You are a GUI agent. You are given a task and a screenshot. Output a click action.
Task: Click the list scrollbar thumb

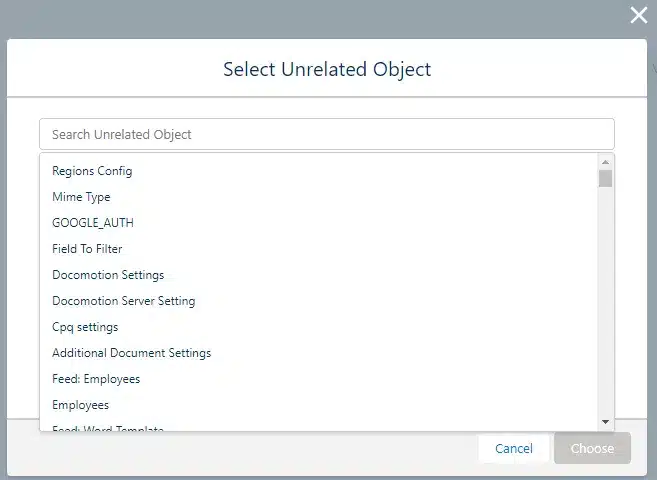(x=605, y=178)
